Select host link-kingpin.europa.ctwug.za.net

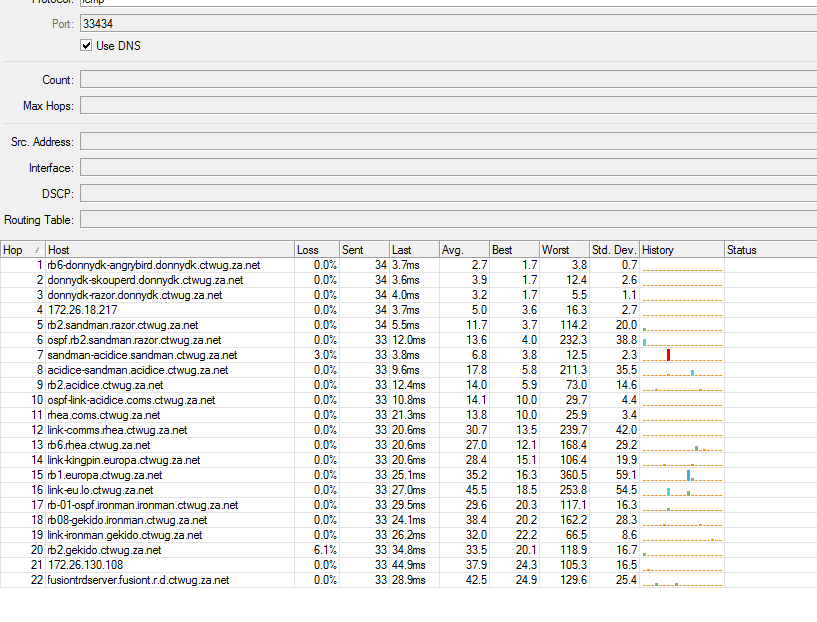pyautogui.click(x=124, y=461)
